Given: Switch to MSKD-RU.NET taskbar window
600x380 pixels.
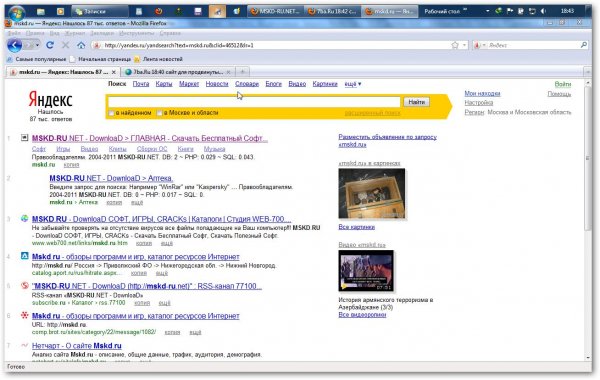Looking at the screenshot, I should [276, 11].
